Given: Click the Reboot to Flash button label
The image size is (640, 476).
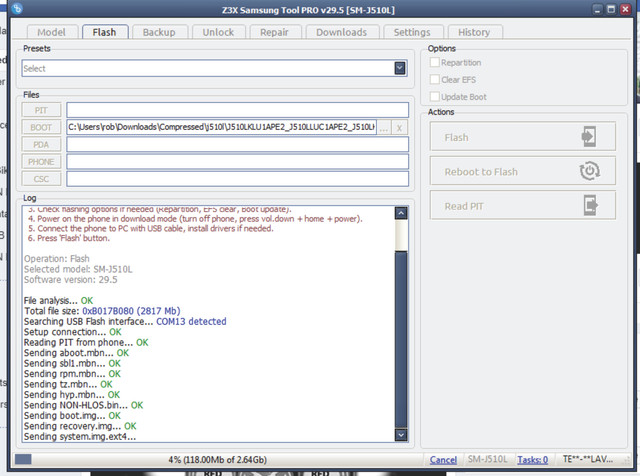Looking at the screenshot, I should pos(481,172).
